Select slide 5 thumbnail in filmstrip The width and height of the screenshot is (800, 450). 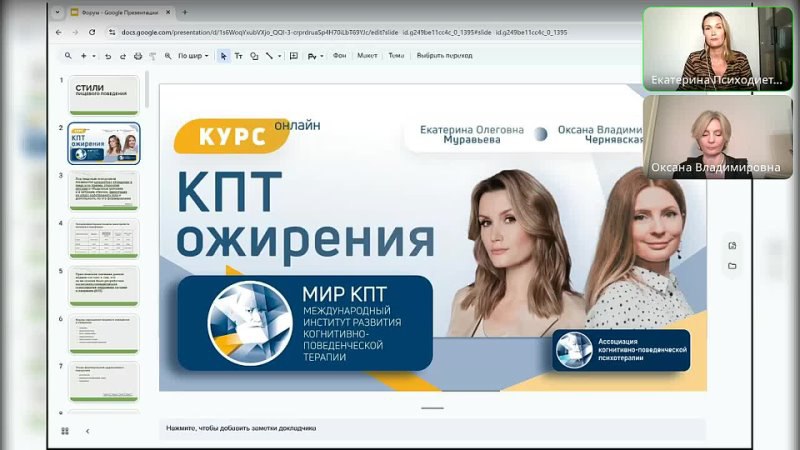tap(104, 286)
